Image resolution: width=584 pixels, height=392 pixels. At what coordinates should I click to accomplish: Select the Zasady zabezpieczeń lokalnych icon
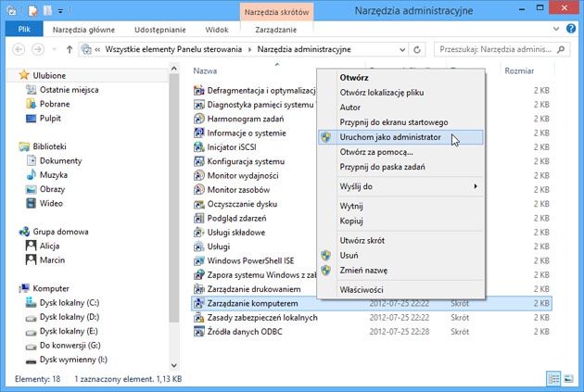[x=199, y=318]
